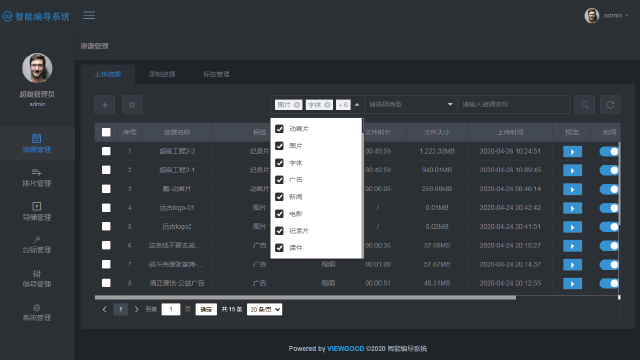Click the trash icon to delete resources

132,105
